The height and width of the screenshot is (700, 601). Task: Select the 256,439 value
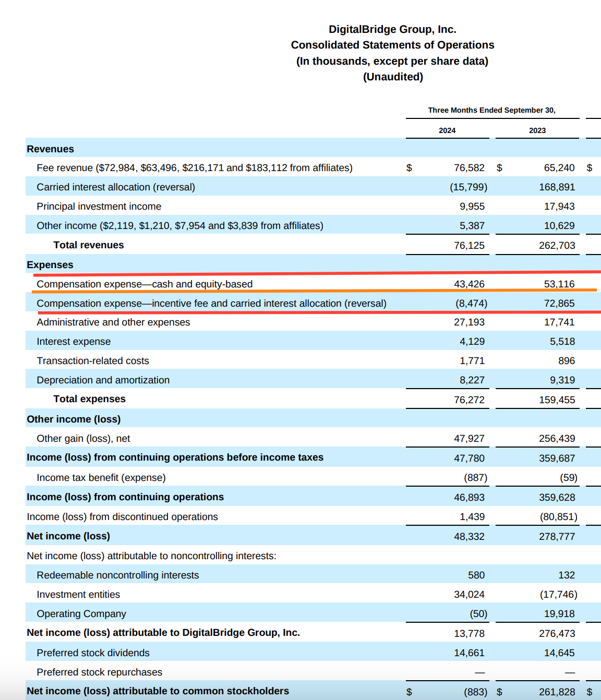coord(557,439)
